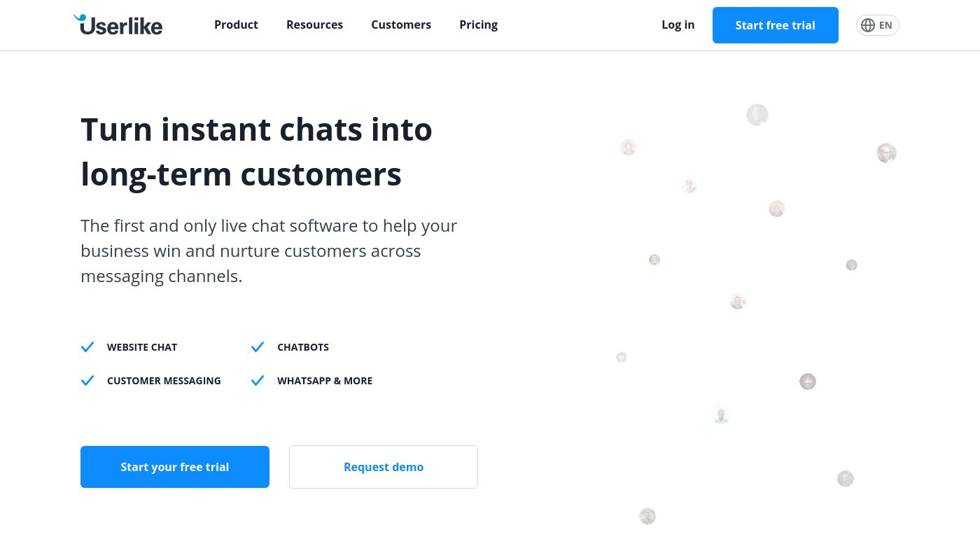Click the WEBSITE CHAT feature label
Screen dimensions: 980x560
coord(142,347)
